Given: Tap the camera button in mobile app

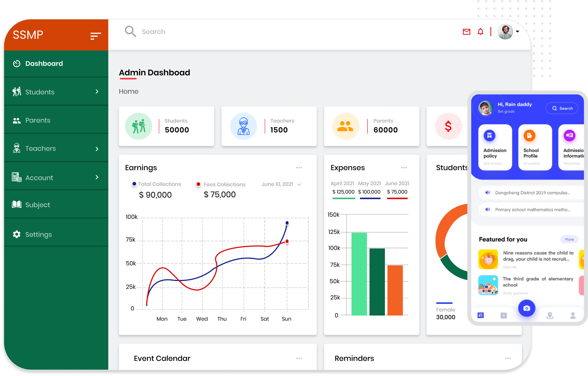Looking at the screenshot, I should click(x=527, y=308).
